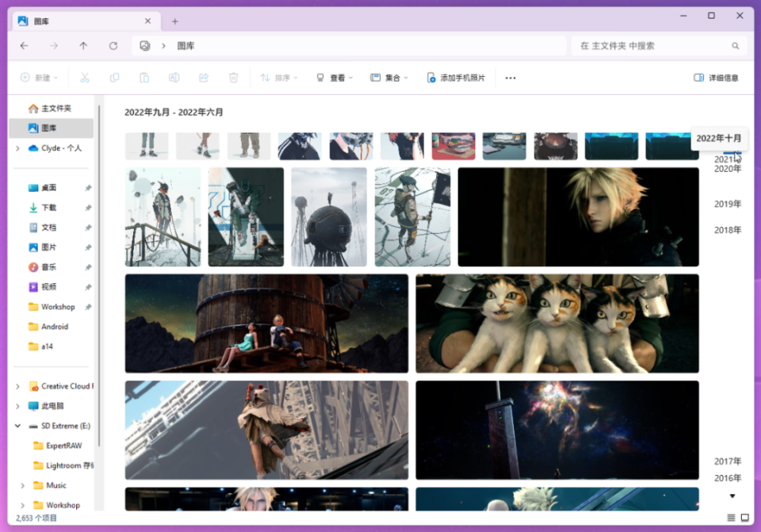Viewport: 761px width, 532px height.
Task: Click the Share icon in the toolbar
Action: click(x=205, y=77)
